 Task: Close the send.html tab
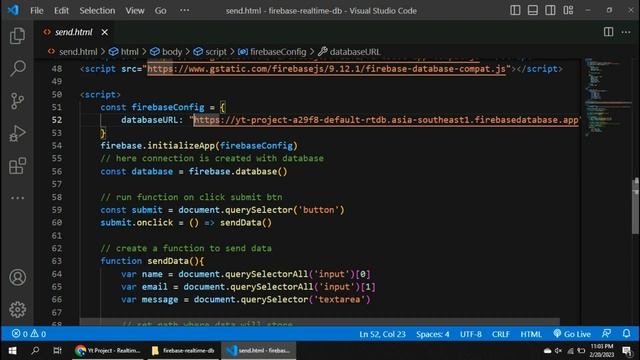104,32
